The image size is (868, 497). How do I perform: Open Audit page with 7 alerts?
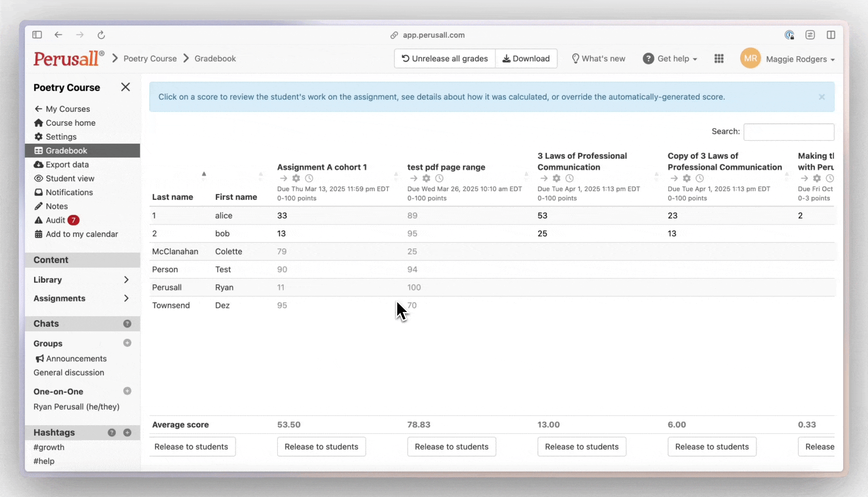pos(57,220)
